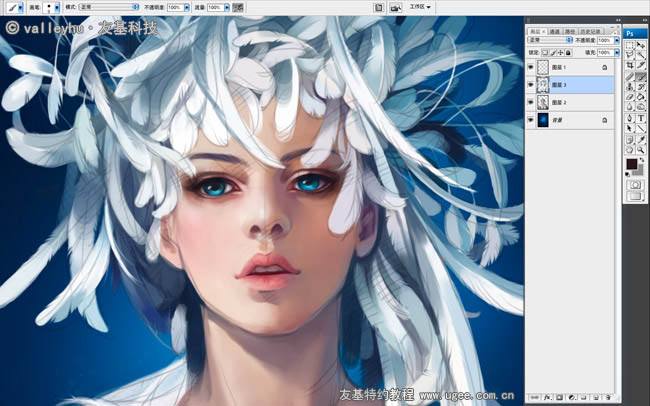Open the 工作区 workspace menu
Viewport: 650px width, 406px height.
coord(420,7)
